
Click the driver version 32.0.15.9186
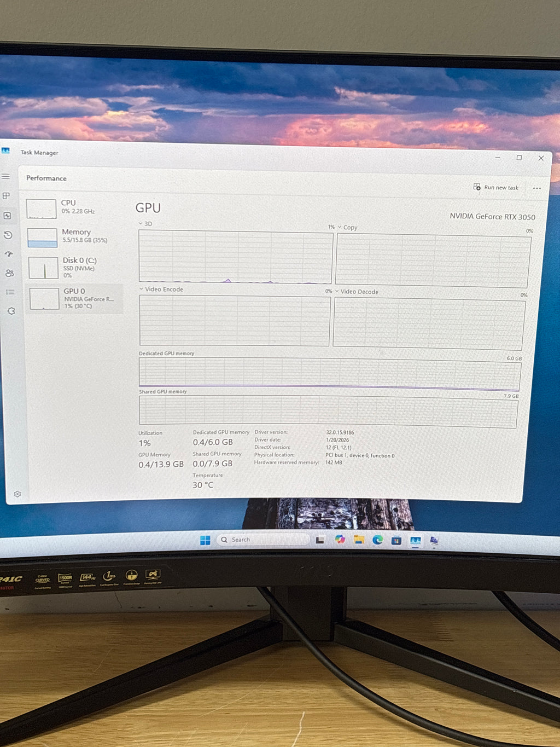pyautogui.click(x=340, y=432)
